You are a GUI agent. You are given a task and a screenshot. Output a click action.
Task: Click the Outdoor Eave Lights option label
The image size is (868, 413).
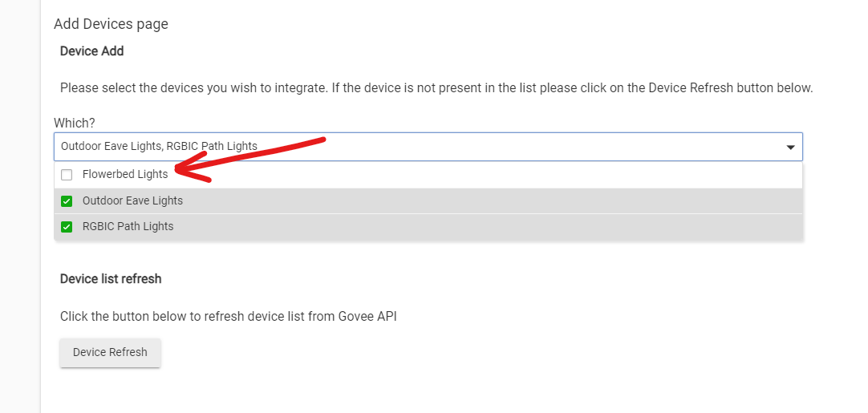click(x=132, y=201)
